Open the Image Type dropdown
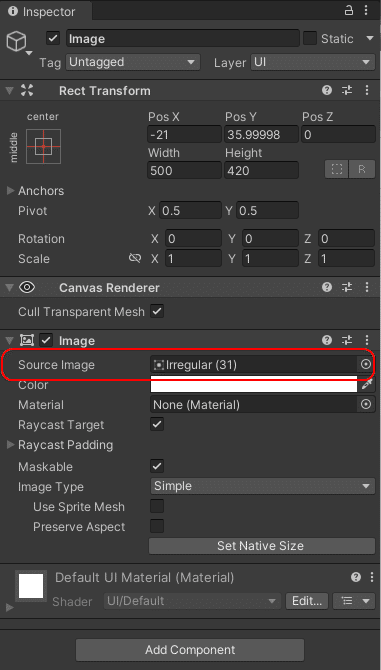 (x=262, y=486)
